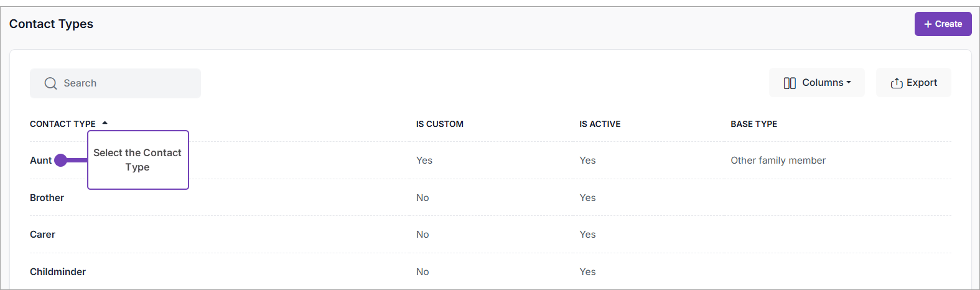
Task: Open the Aunt contact type
Action: tap(40, 161)
